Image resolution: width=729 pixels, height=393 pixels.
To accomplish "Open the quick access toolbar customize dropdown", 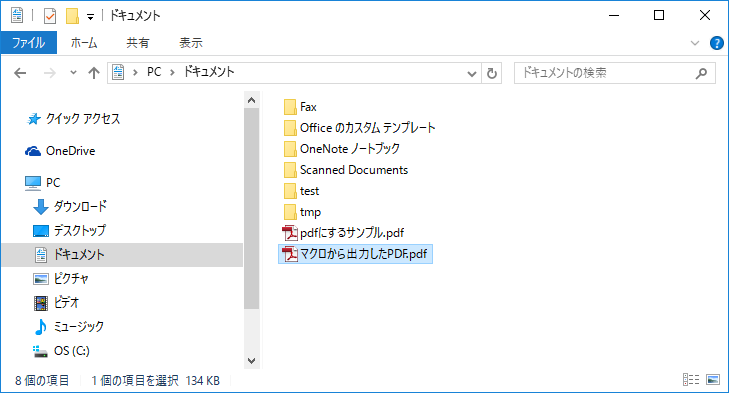I will coord(90,17).
